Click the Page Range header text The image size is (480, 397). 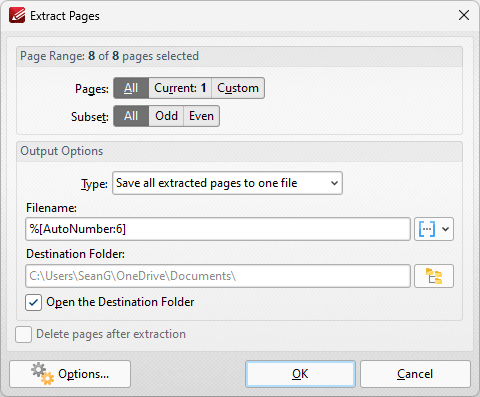pos(109,56)
